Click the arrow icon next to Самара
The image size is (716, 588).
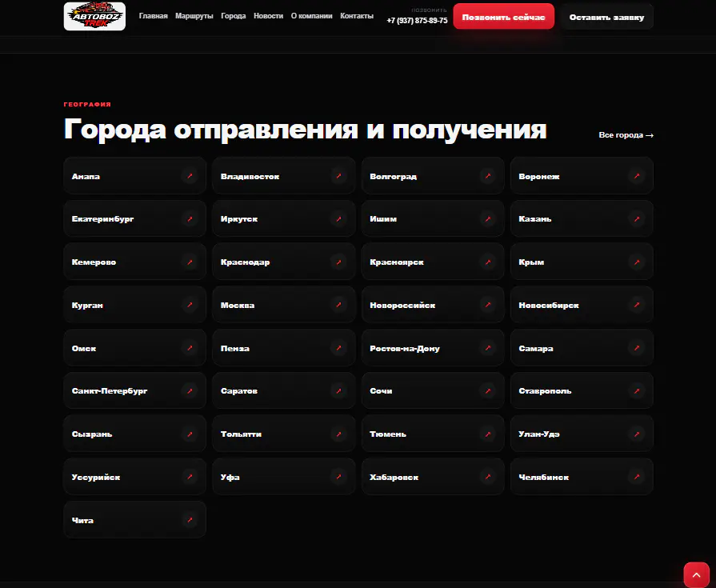tap(637, 348)
